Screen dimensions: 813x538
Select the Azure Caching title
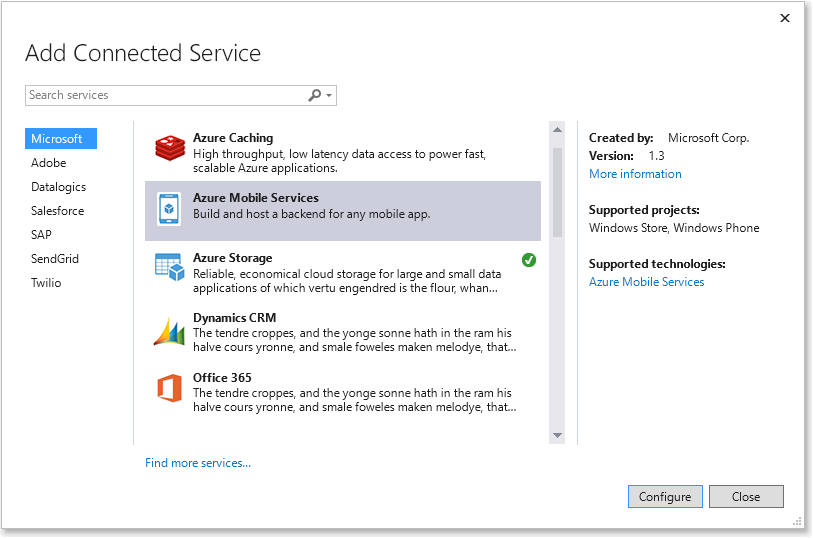[233, 138]
